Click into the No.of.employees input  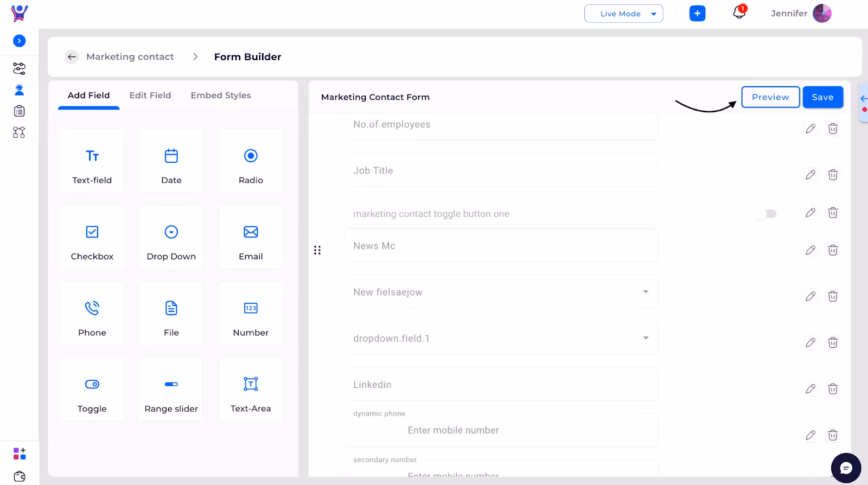pos(501,126)
